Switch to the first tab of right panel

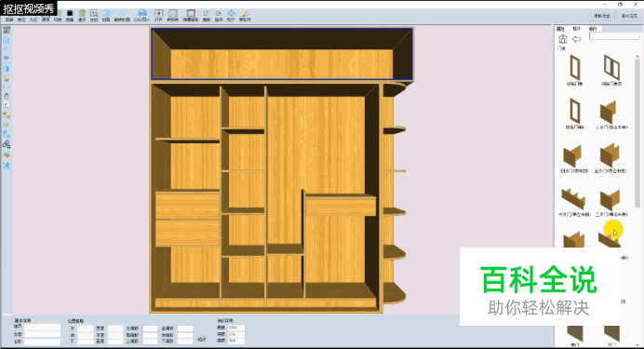click(x=560, y=29)
